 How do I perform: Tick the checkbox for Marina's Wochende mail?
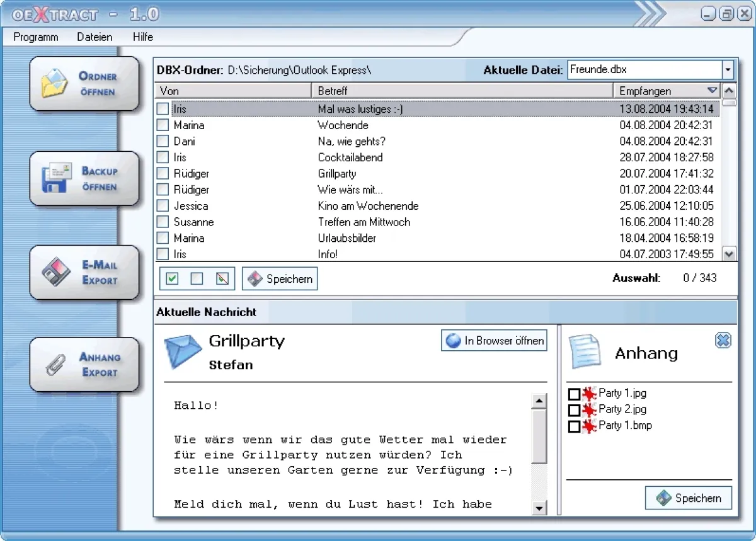pos(163,125)
